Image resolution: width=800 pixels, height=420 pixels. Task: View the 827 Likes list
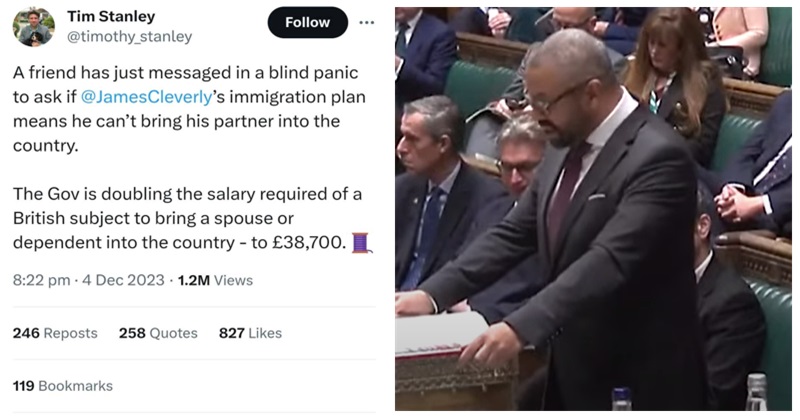(x=251, y=333)
